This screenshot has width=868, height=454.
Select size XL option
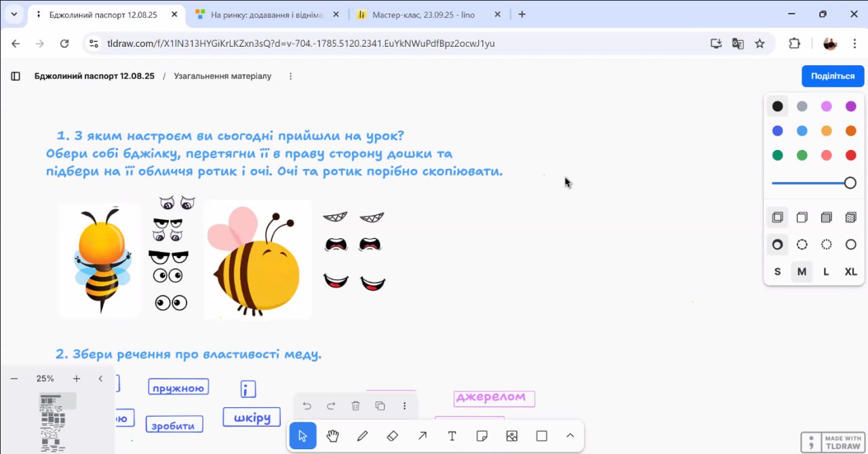click(x=850, y=271)
